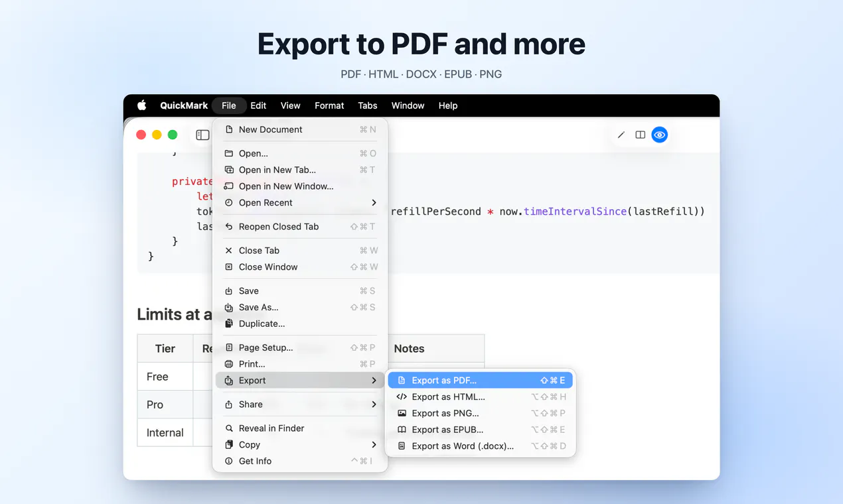Image resolution: width=843 pixels, height=504 pixels.
Task: Choose Export as PNG… menu entry
Action: [x=479, y=413]
